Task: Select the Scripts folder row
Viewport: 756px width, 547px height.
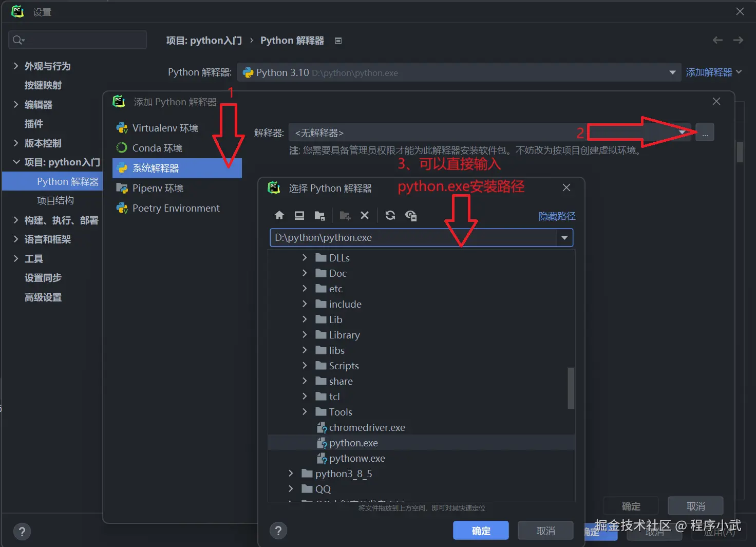Action: (421, 366)
